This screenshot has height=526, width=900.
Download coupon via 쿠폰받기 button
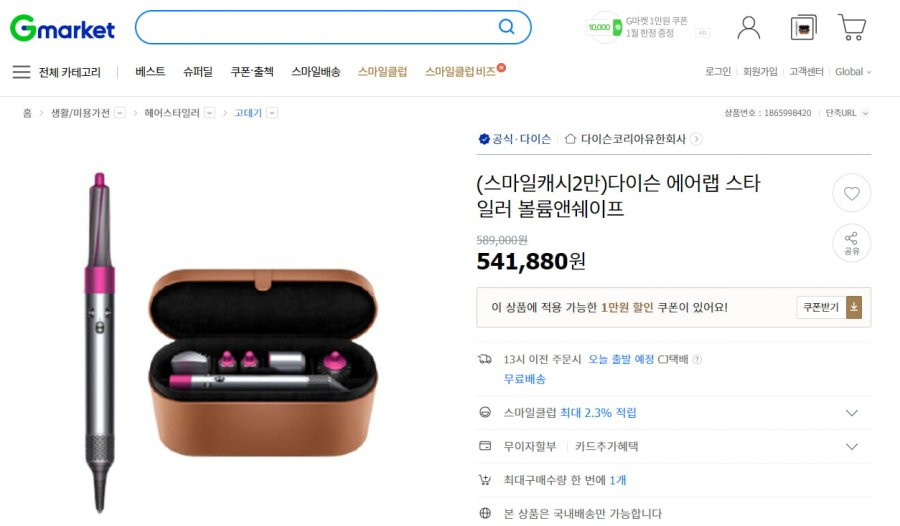pyautogui.click(x=829, y=307)
